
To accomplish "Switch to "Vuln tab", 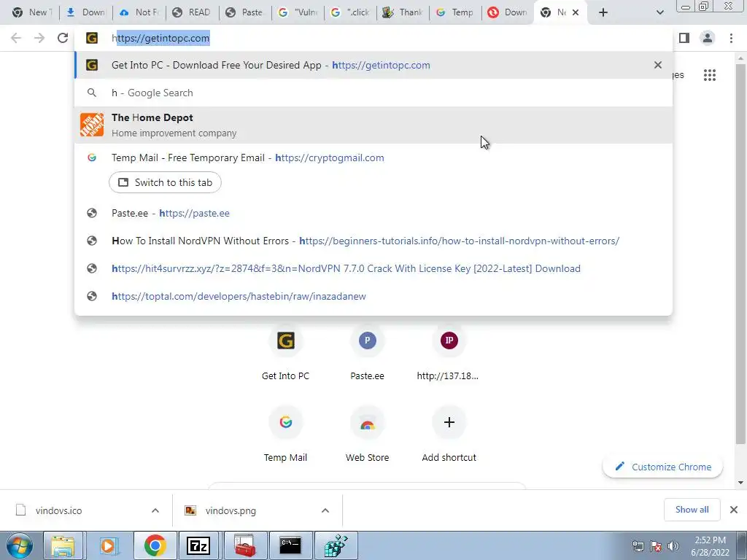I will 298,12.
